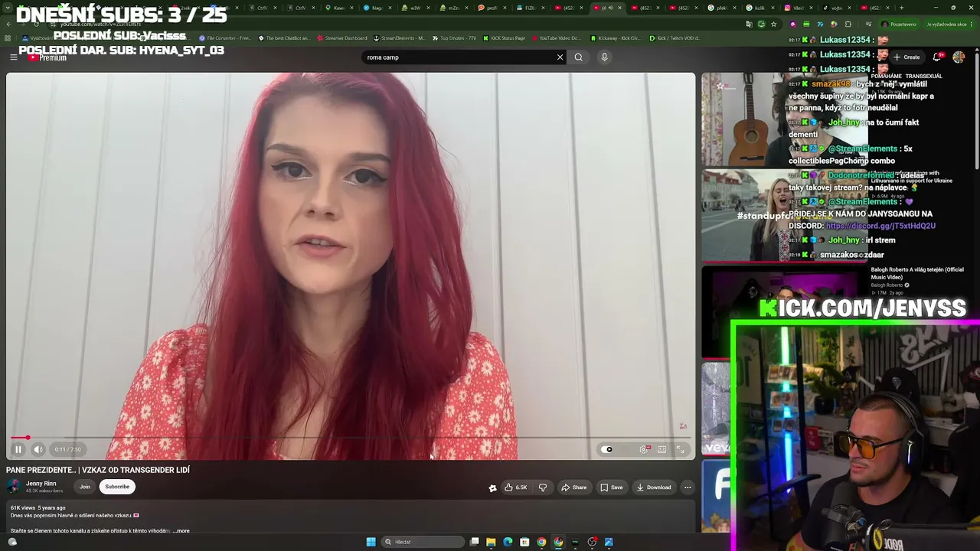
Task: Toggle the autoplay switch in the player
Action: coord(607,449)
